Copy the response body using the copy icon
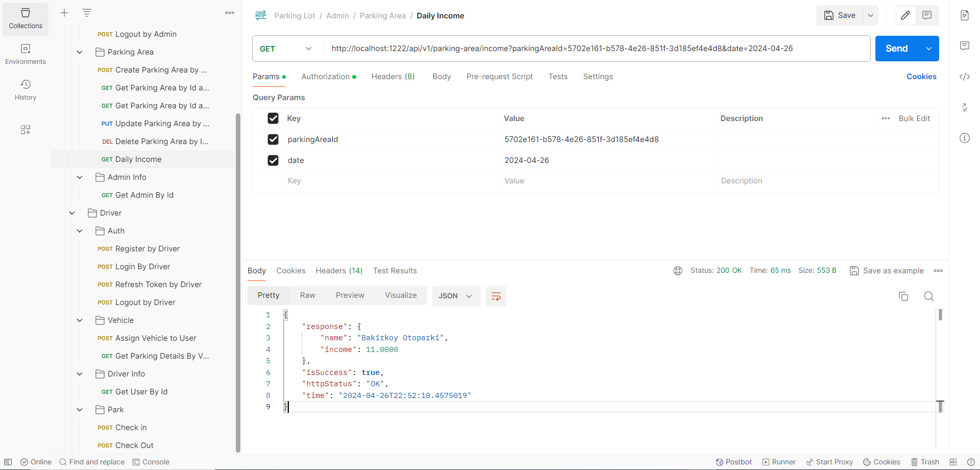Viewport: 980px width, 470px height. [903, 296]
